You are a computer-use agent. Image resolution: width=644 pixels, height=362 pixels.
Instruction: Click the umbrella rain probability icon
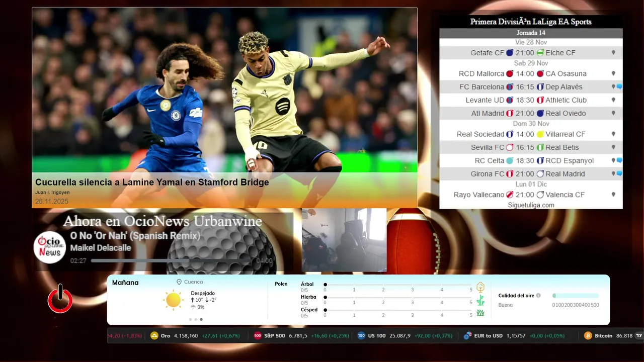click(193, 307)
